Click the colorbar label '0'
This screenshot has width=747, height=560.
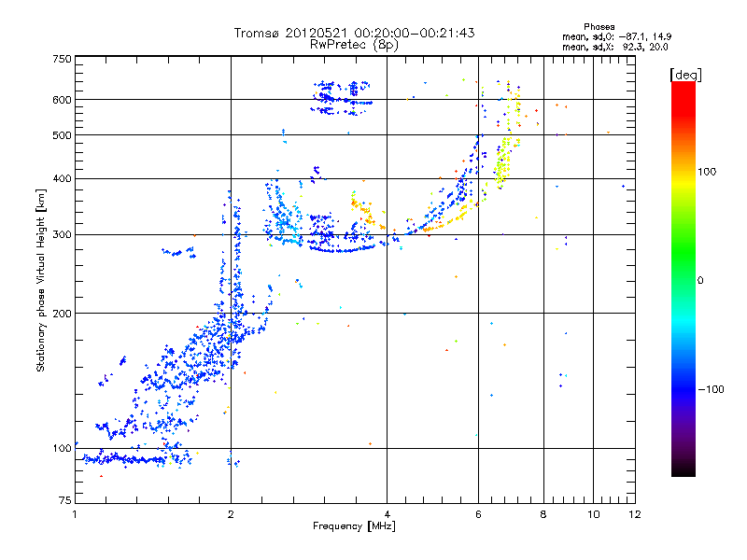[x=699, y=281]
